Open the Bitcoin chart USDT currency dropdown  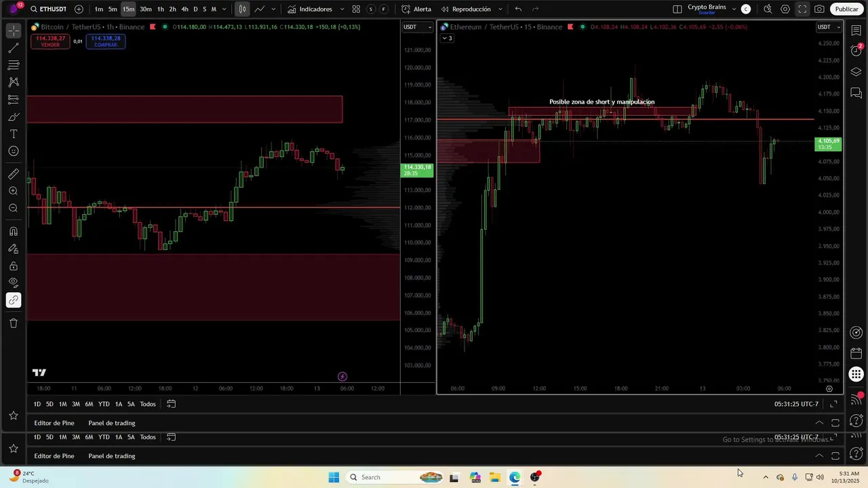(417, 27)
